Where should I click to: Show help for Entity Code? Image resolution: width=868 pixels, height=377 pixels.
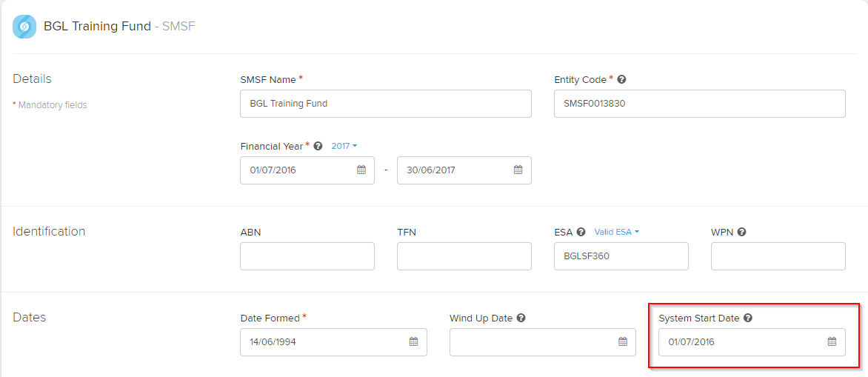click(x=621, y=80)
